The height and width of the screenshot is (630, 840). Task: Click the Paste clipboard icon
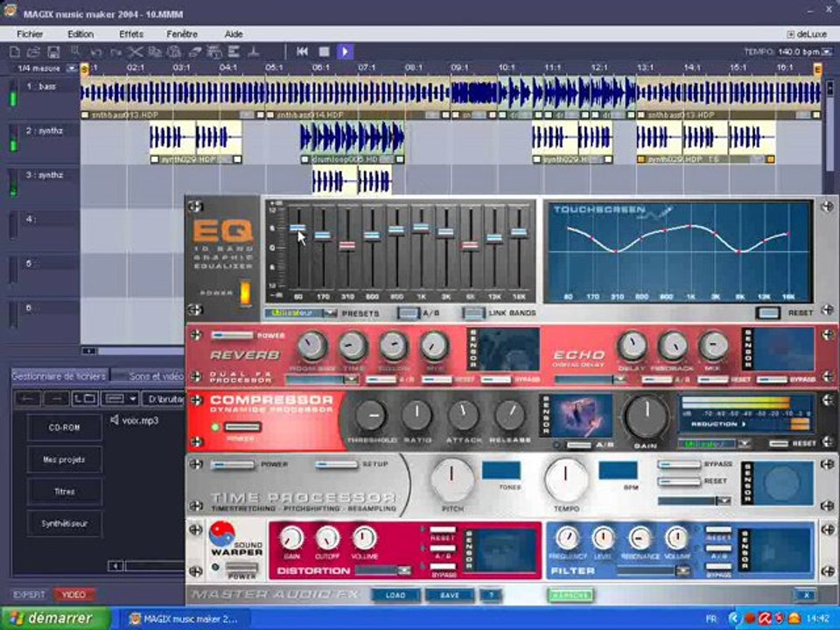click(174, 52)
